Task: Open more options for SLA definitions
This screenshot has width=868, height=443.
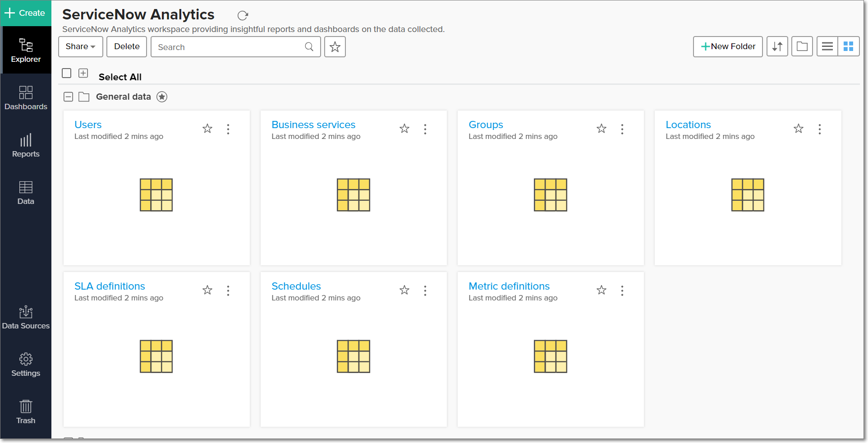Action: click(x=228, y=291)
